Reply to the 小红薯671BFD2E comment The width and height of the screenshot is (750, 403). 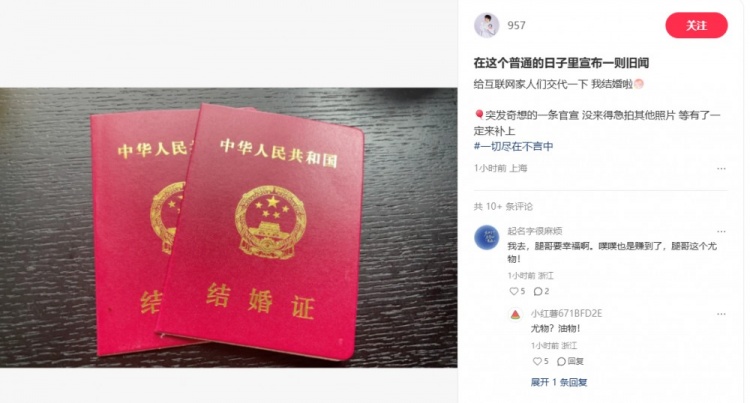[570, 361]
